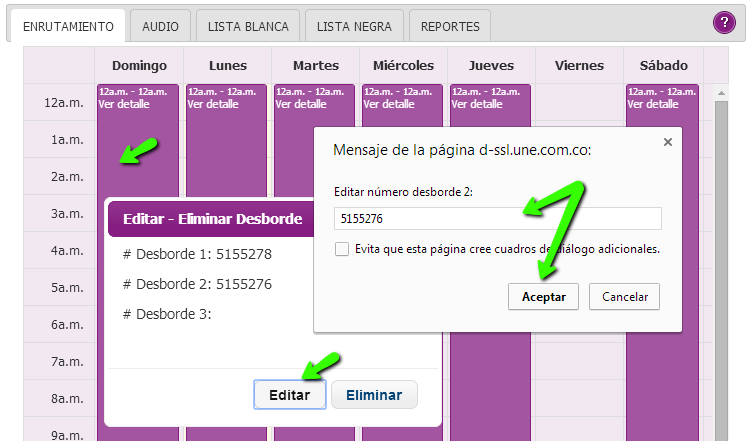Close the page message dialog with X
This screenshot has width=750, height=441.
[x=668, y=142]
